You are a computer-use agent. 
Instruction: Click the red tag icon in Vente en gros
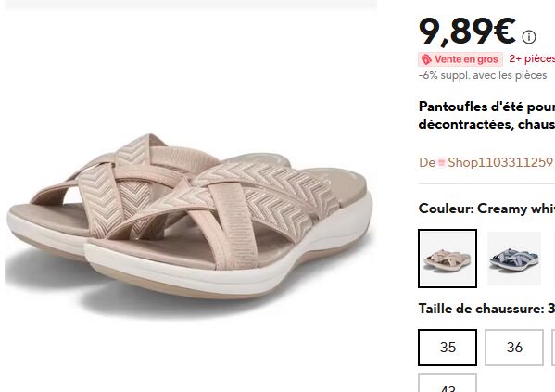[426, 59]
